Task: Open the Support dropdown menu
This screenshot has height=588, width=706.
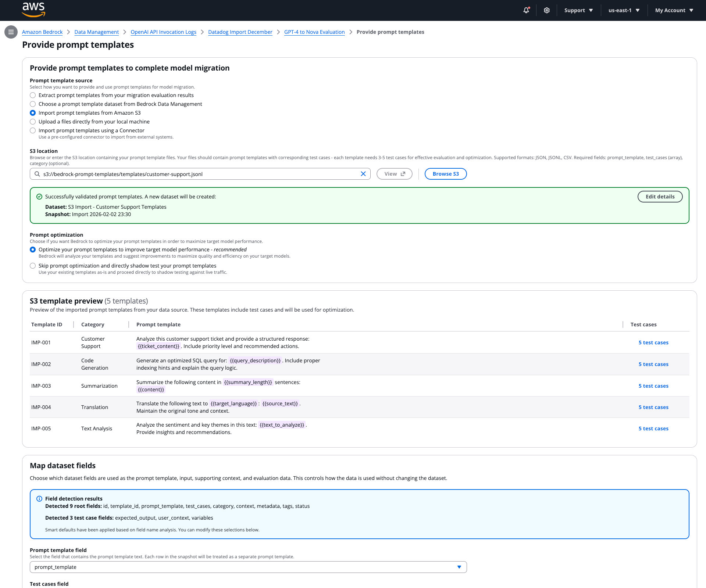Action: tap(578, 10)
